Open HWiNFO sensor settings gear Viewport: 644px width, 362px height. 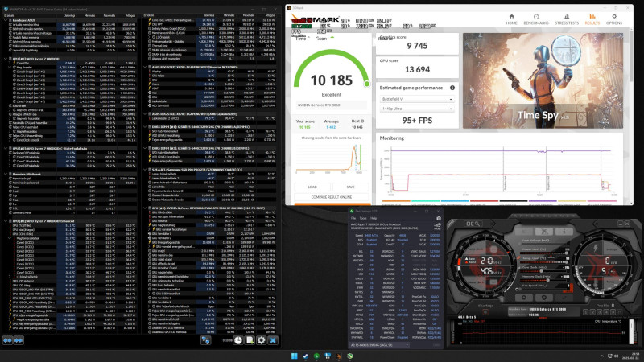261,340
